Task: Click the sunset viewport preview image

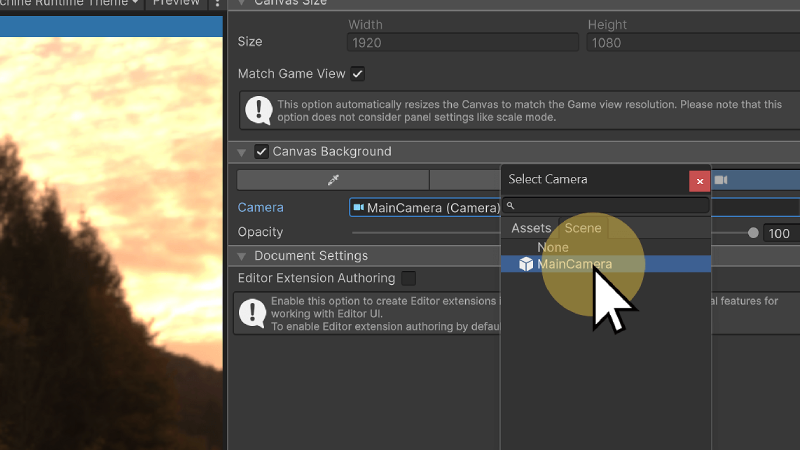Action: pos(111,243)
